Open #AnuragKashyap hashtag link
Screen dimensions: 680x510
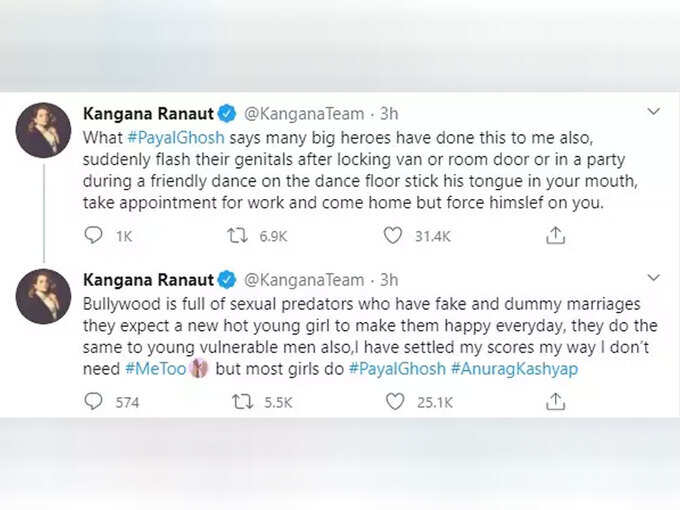pyautogui.click(x=514, y=369)
